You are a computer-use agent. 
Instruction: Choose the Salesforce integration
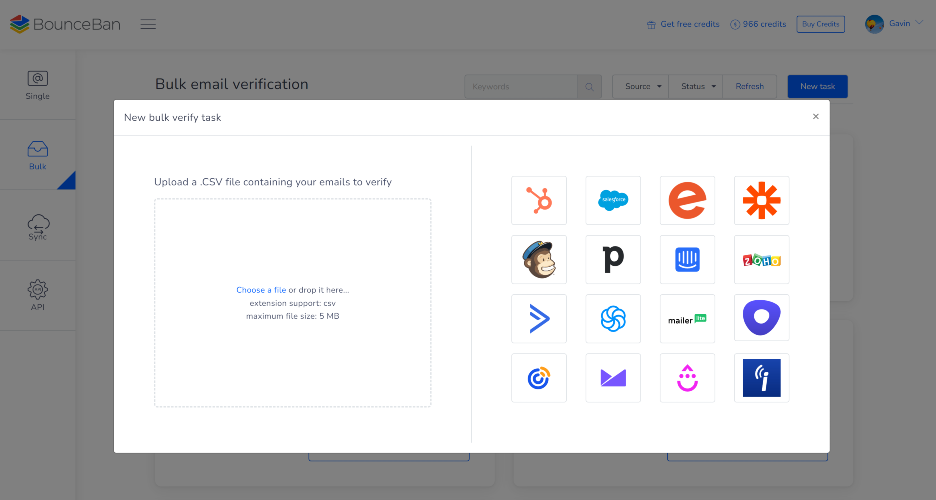coord(613,201)
